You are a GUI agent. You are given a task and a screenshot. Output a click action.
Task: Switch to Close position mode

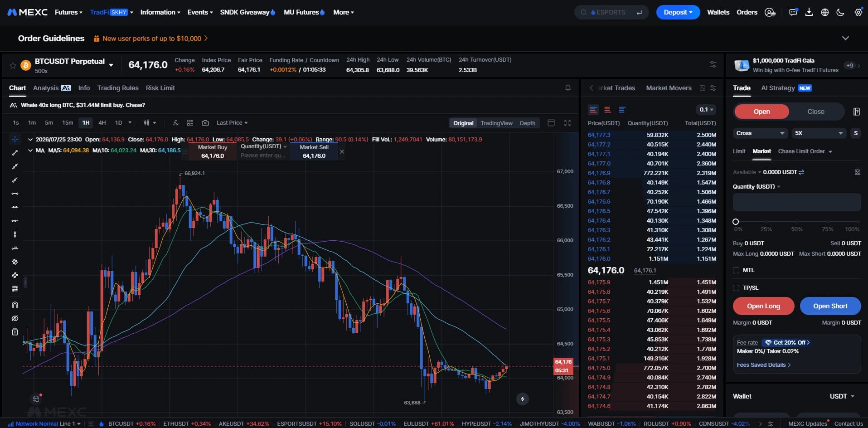[816, 112]
